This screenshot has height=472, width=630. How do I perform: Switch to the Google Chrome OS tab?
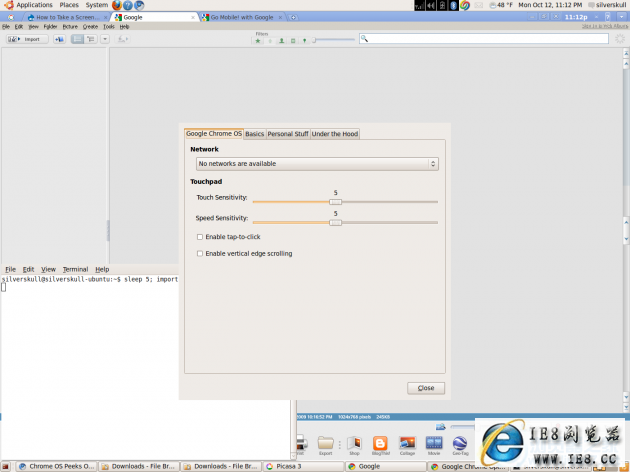[x=214, y=134]
